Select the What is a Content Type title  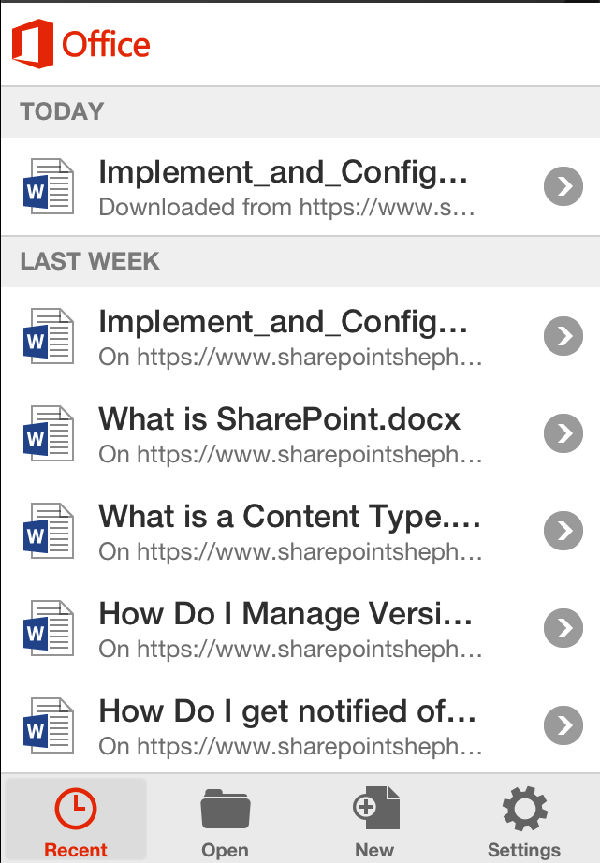pyautogui.click(x=289, y=516)
